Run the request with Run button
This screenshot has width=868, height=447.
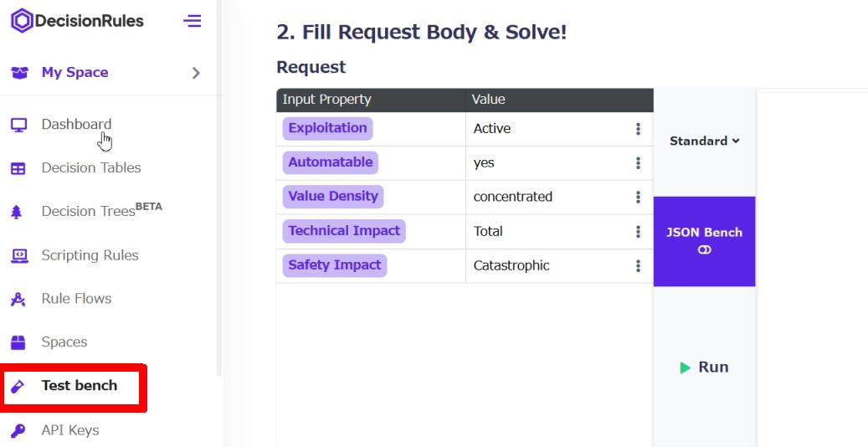click(704, 367)
